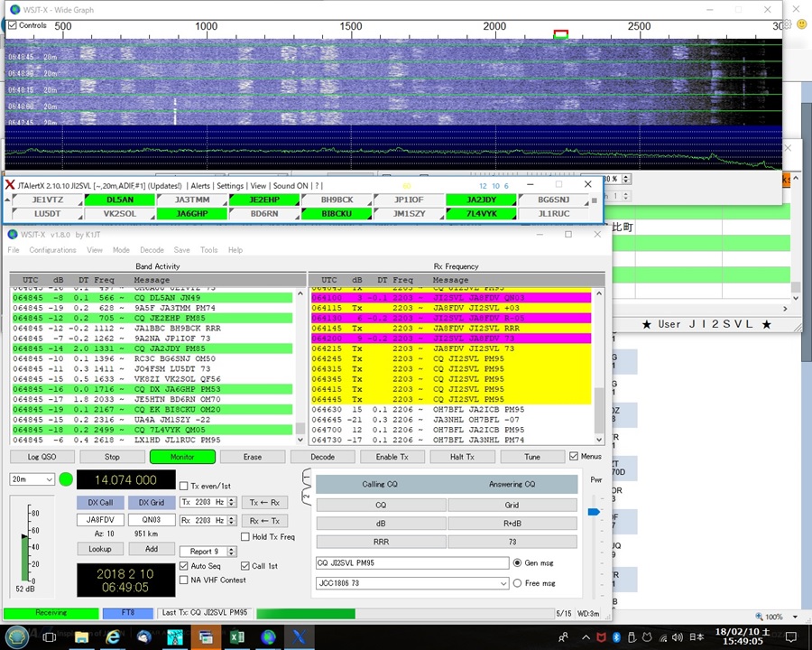Select the DL5AN callsign button in JTAlert
The height and width of the screenshot is (650, 812).
pos(118,200)
